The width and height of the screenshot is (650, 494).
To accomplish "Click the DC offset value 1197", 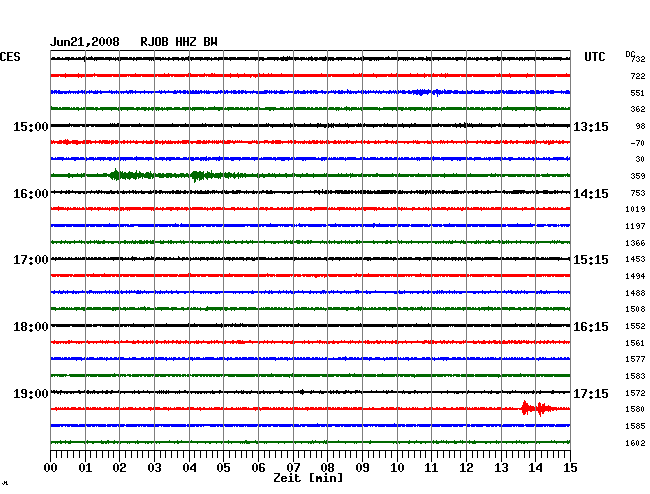I will 635,226.
